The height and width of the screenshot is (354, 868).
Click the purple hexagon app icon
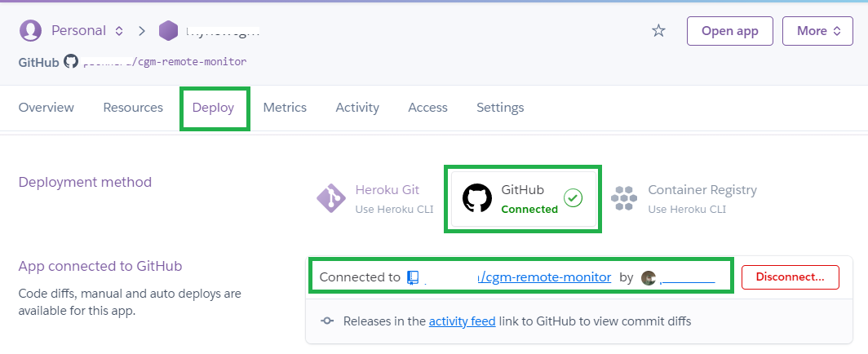pos(168,31)
